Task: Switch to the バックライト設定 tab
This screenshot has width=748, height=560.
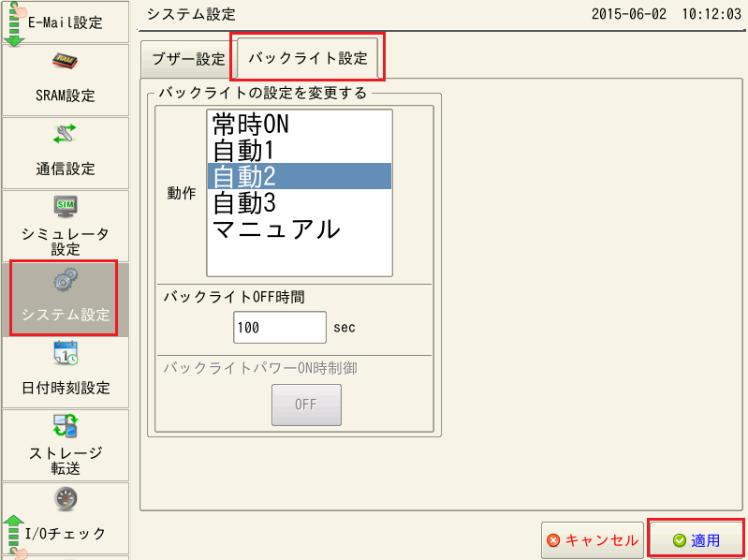Action: click(x=307, y=58)
